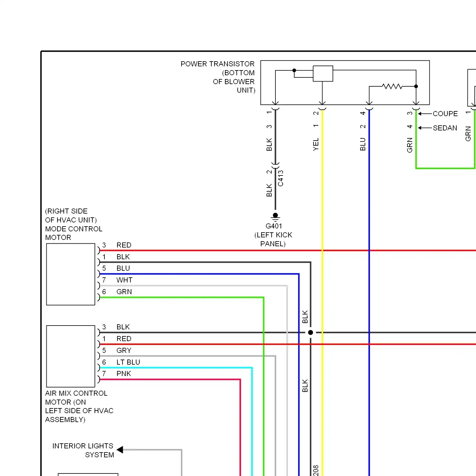Click the C413 connector symbol
476x476 pixels.
[275, 166]
